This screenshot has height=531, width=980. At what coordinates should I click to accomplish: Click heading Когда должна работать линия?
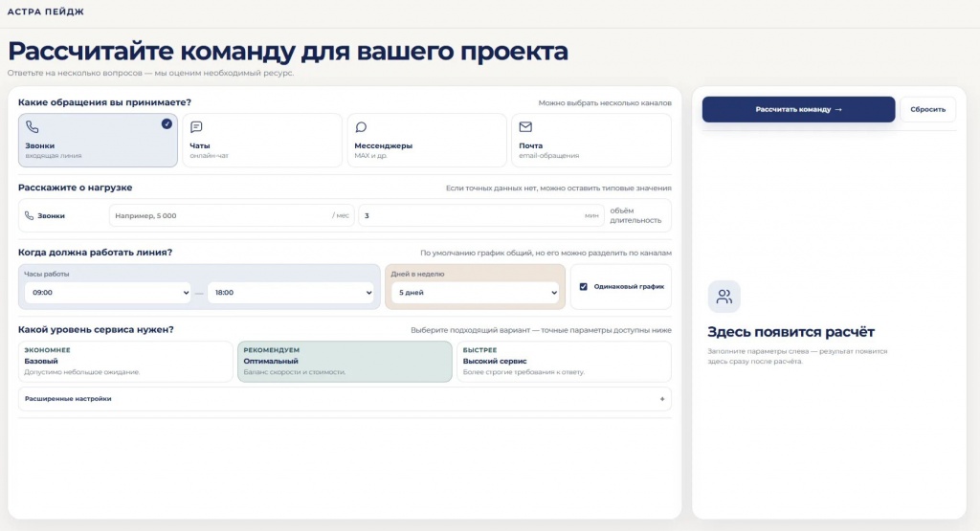(x=95, y=253)
